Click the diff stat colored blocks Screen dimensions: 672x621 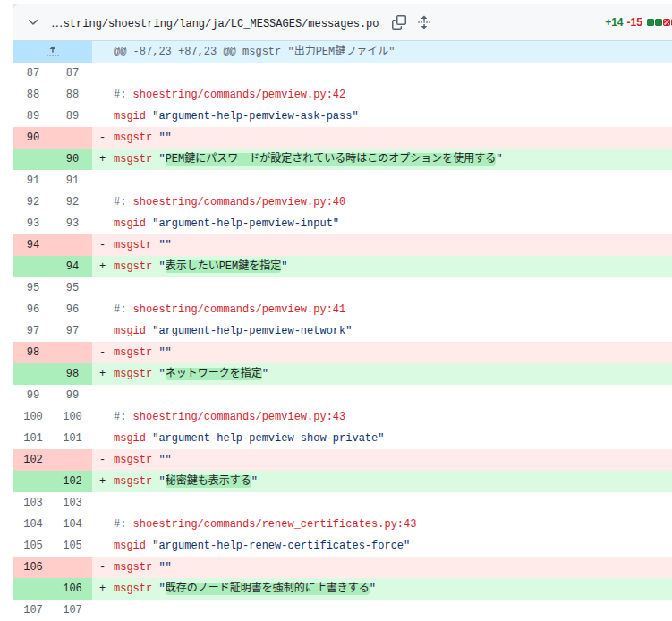coord(659,22)
